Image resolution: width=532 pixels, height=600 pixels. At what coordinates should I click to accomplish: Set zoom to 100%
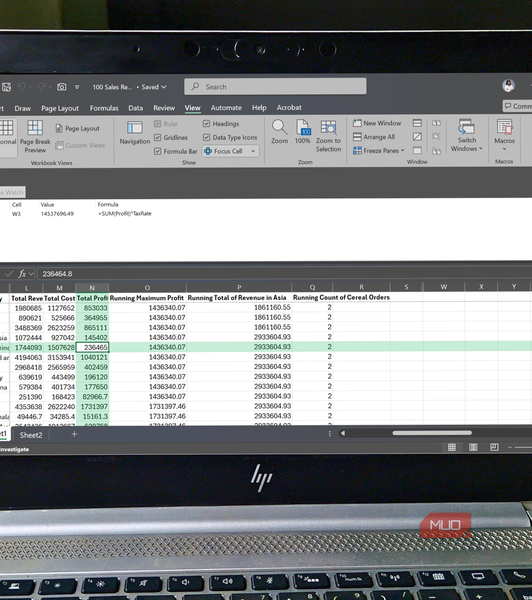point(302,132)
